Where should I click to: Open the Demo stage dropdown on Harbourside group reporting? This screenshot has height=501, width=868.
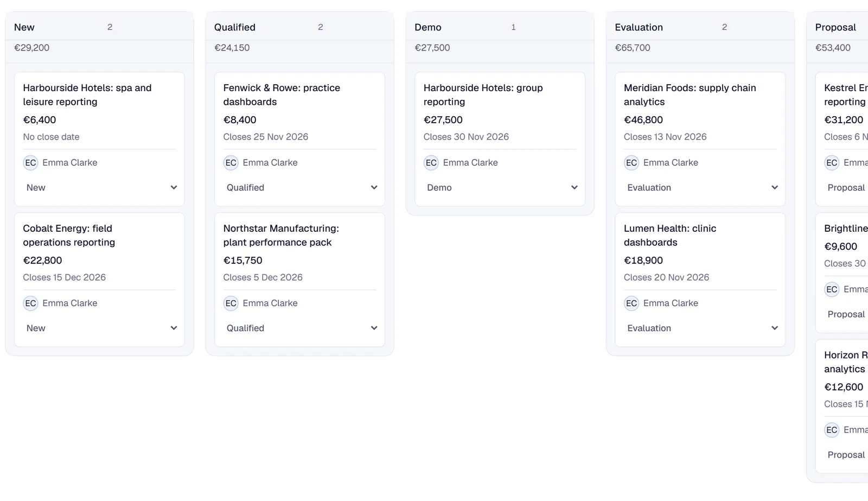(500, 188)
